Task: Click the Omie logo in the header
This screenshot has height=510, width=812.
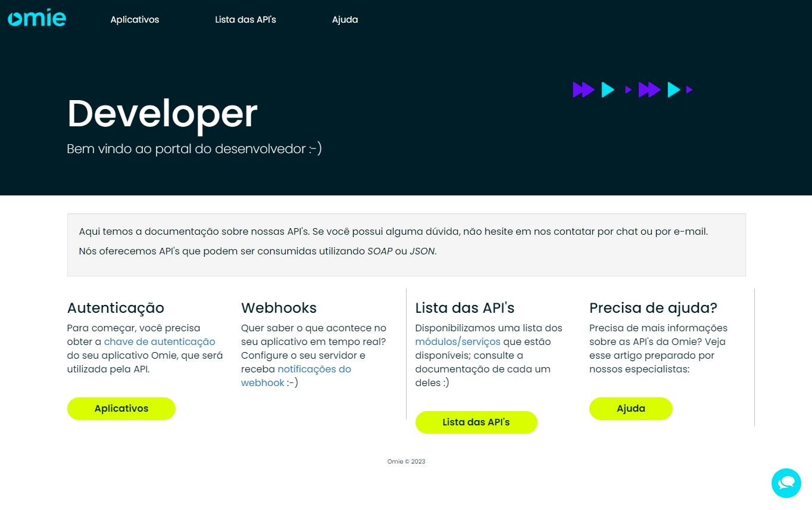Action: pos(37,18)
